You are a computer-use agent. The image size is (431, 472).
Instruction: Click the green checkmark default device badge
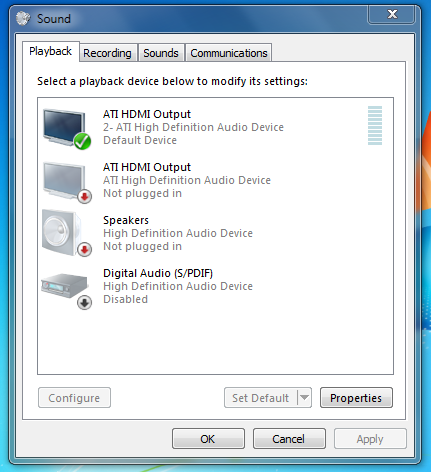[83, 141]
